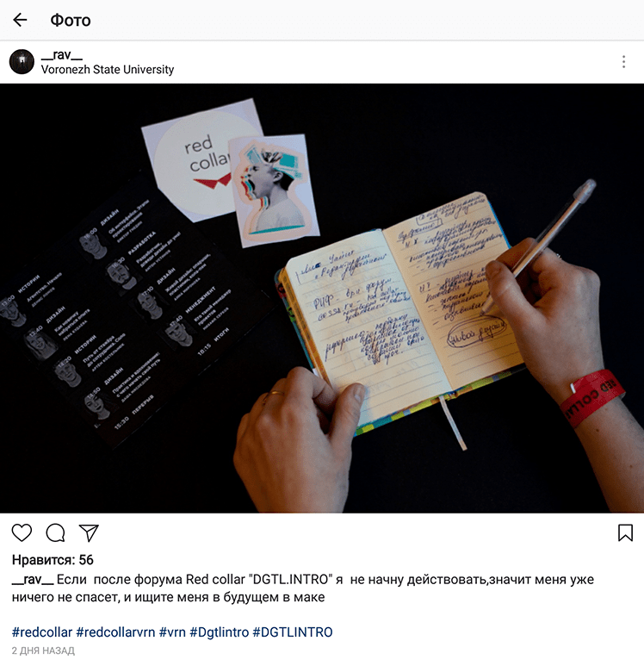Open the #DGTLINTRO uppercase hashtag
This screenshot has height=672, width=644.
[x=293, y=632]
